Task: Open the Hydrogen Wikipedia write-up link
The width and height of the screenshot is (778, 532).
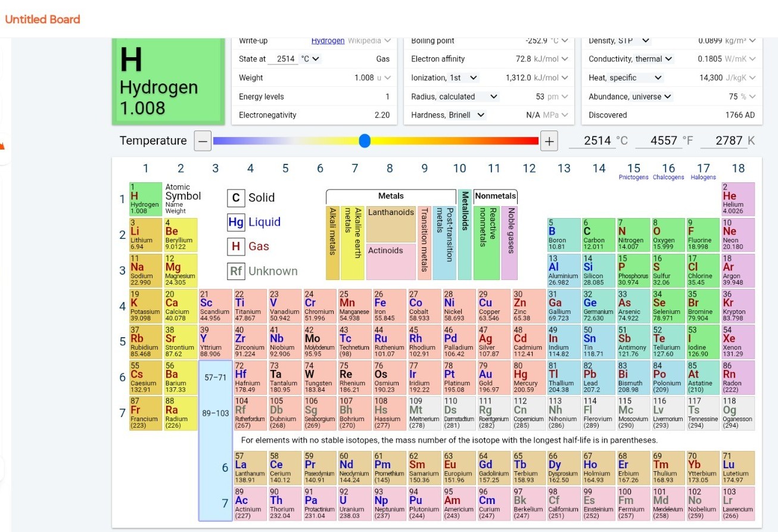Action: (328, 41)
